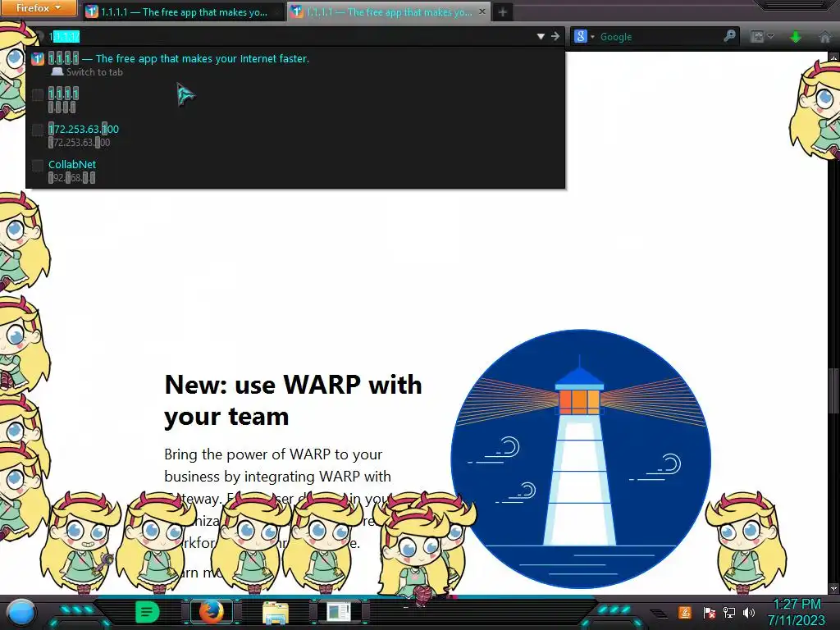The width and height of the screenshot is (840, 630).
Task: Open the window-preview app in taskbar
Action: click(x=339, y=612)
